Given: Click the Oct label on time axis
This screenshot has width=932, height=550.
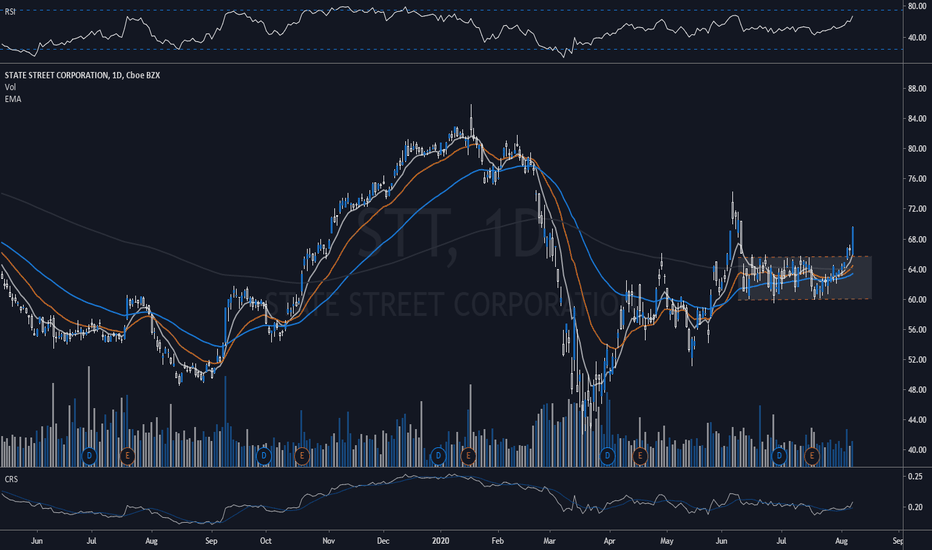Looking at the screenshot, I should click(266, 541).
